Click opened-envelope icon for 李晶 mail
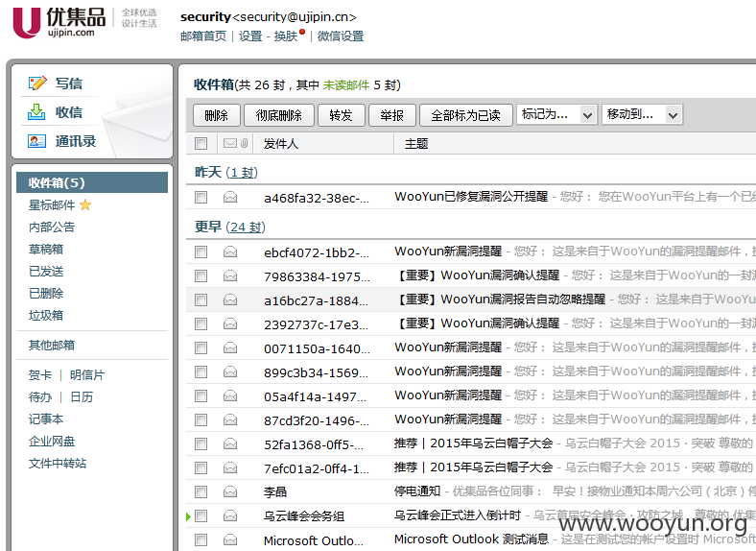 point(230,492)
